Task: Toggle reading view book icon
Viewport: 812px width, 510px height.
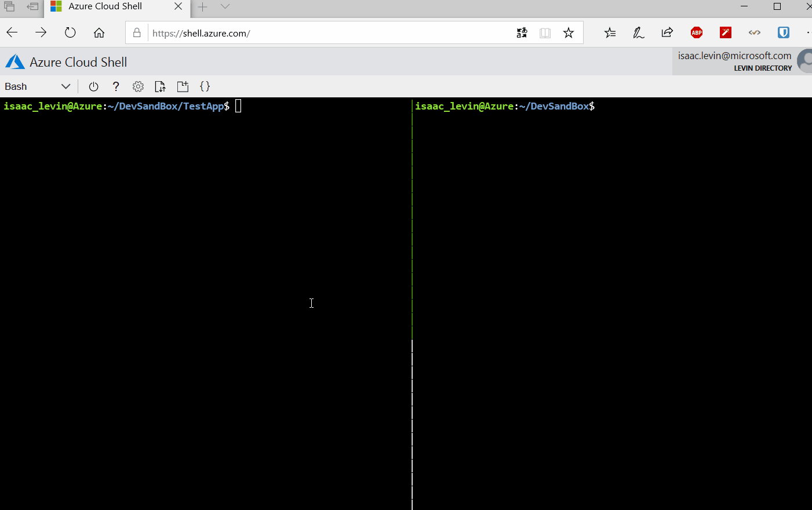Action: 545,32
